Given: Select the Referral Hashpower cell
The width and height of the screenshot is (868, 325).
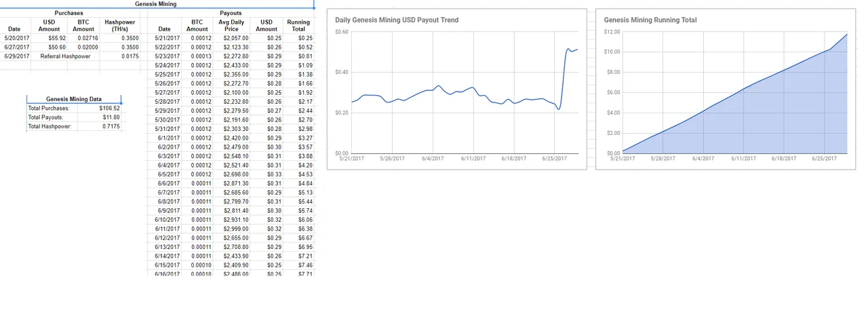Looking at the screenshot, I should pos(66,56).
